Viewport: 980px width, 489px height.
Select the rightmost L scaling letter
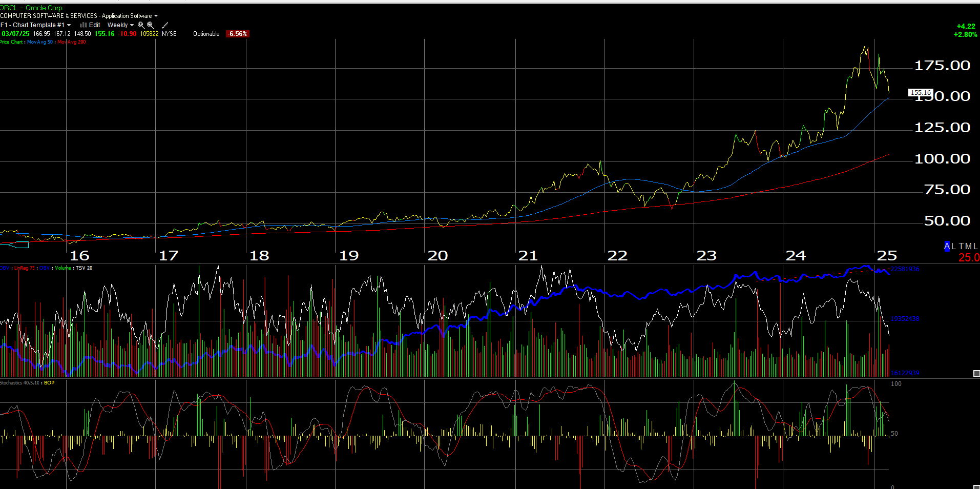tap(975, 246)
